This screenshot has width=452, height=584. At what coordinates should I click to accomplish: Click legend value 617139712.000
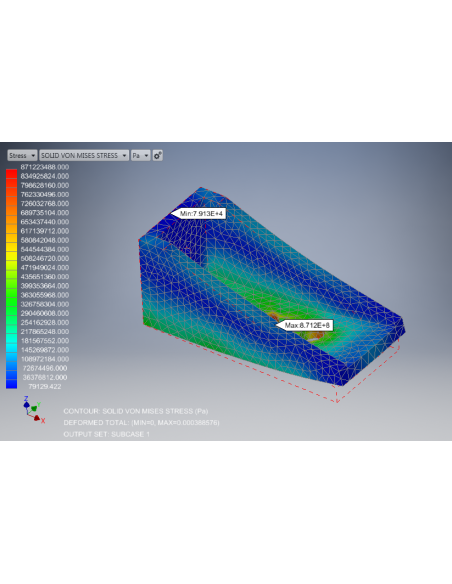pyautogui.click(x=45, y=231)
